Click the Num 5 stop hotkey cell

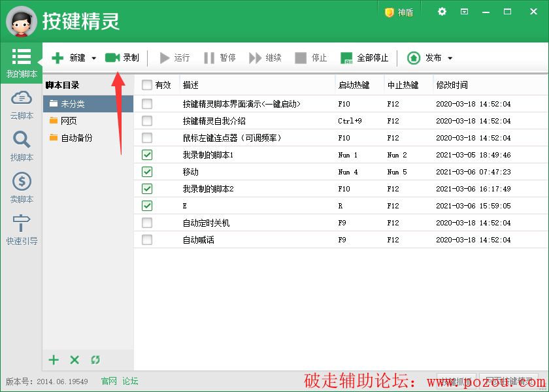tap(397, 172)
